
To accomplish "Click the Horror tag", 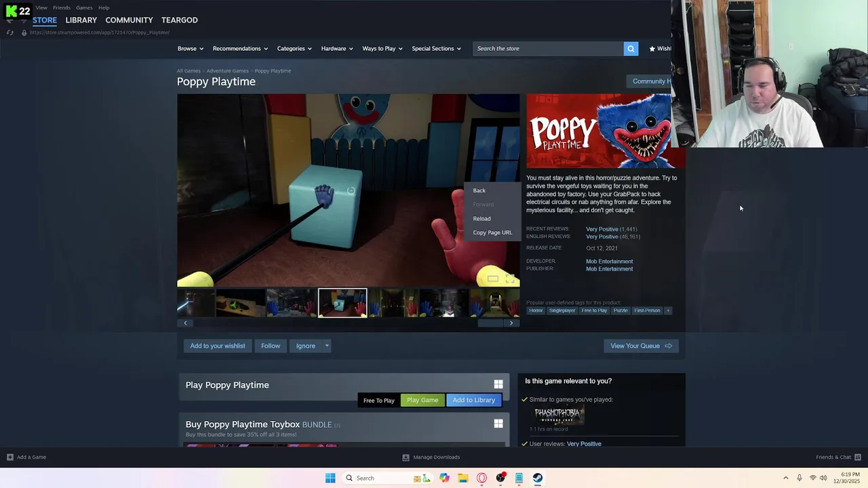I will (536, 310).
